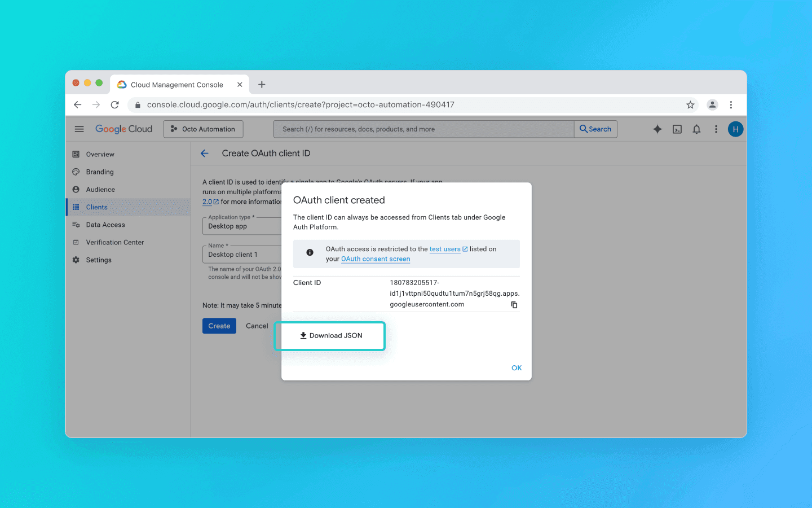This screenshot has height=508, width=812.
Task: Open the 2.0 documentation link
Action: 210,202
